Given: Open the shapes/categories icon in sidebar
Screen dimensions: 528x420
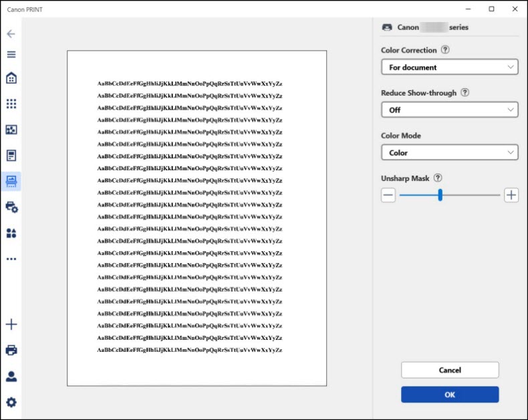Looking at the screenshot, I should pyautogui.click(x=11, y=233).
